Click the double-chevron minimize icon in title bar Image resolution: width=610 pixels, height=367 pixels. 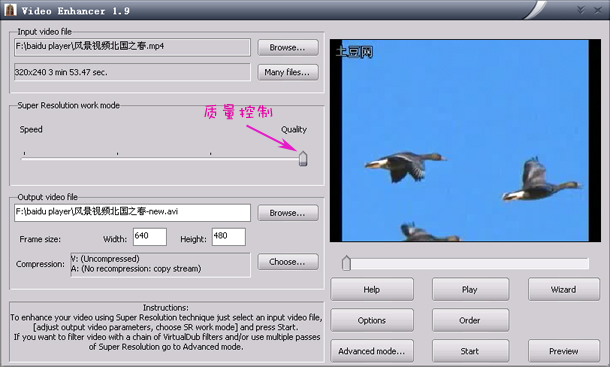(581, 10)
